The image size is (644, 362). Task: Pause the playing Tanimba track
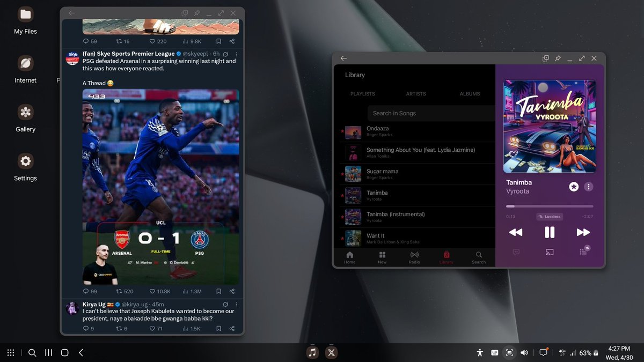(550, 232)
